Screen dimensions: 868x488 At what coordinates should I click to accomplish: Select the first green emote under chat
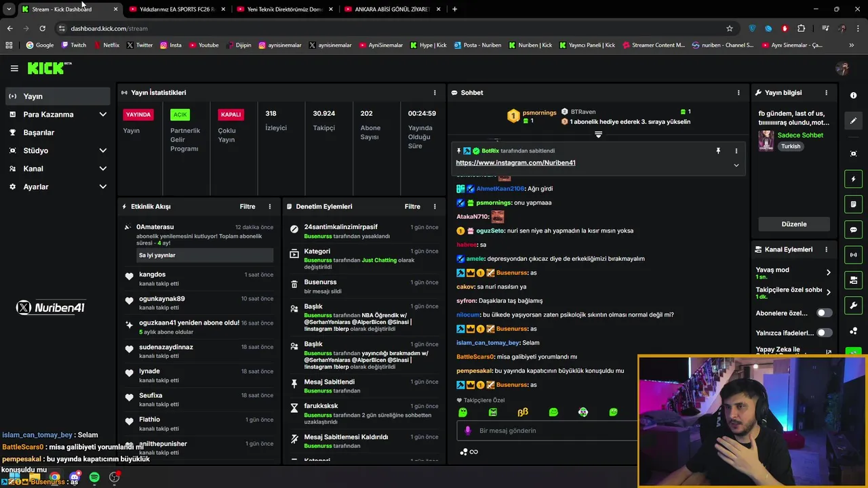(x=462, y=412)
